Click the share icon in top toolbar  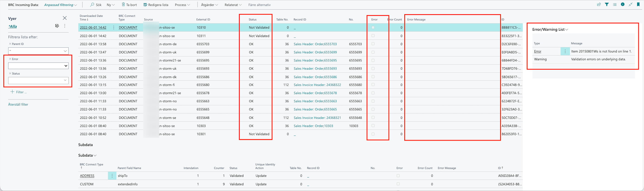pyautogui.click(x=599, y=5)
